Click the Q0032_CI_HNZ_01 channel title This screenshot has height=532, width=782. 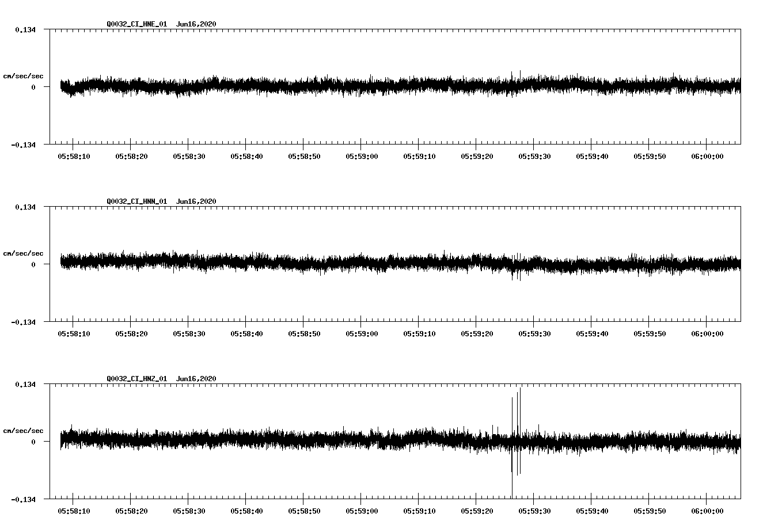[x=136, y=379]
